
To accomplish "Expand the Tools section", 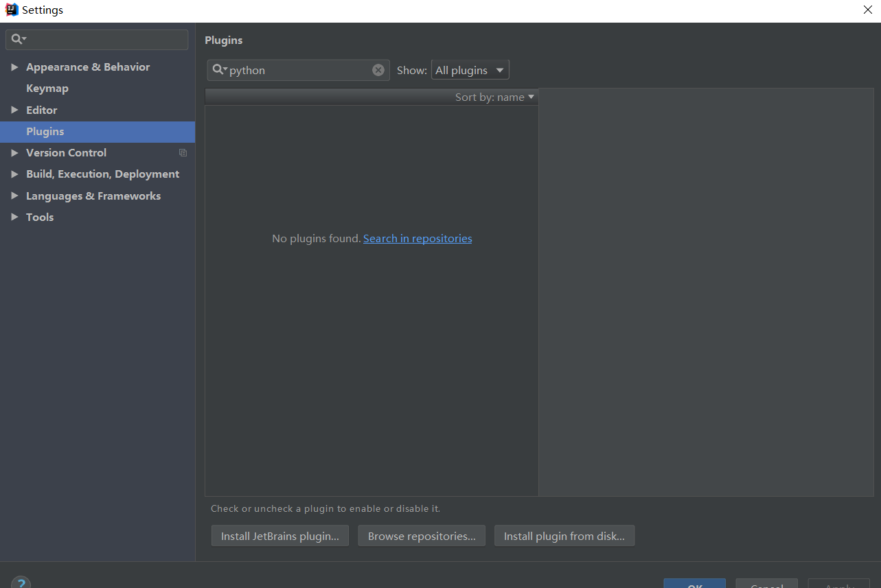I will tap(15, 217).
